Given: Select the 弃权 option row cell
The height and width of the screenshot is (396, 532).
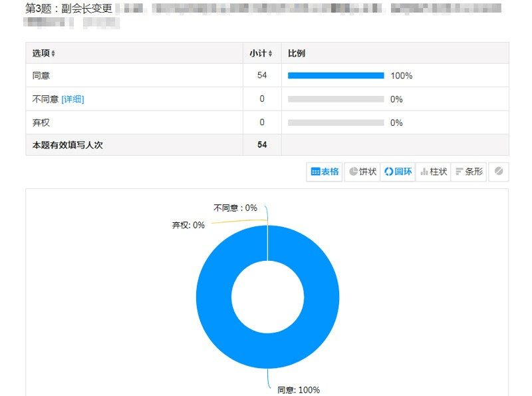Looking at the screenshot, I should pos(41,122).
